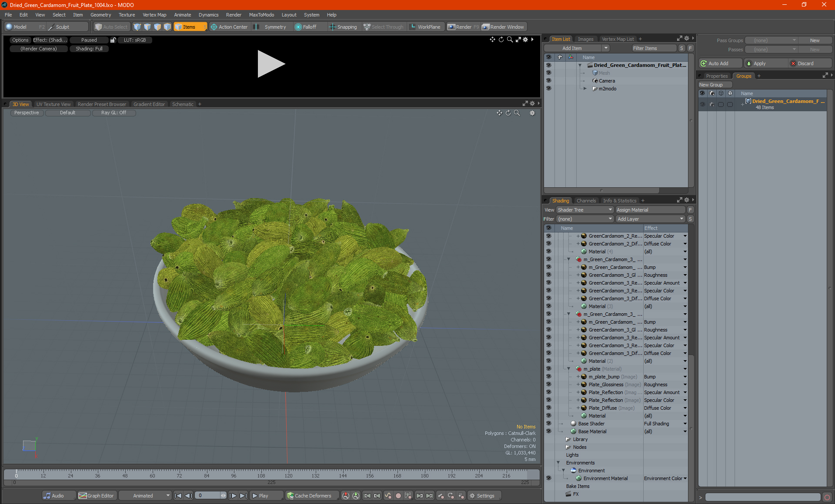Open the Render Window
835x504 pixels.
pyautogui.click(x=503, y=27)
